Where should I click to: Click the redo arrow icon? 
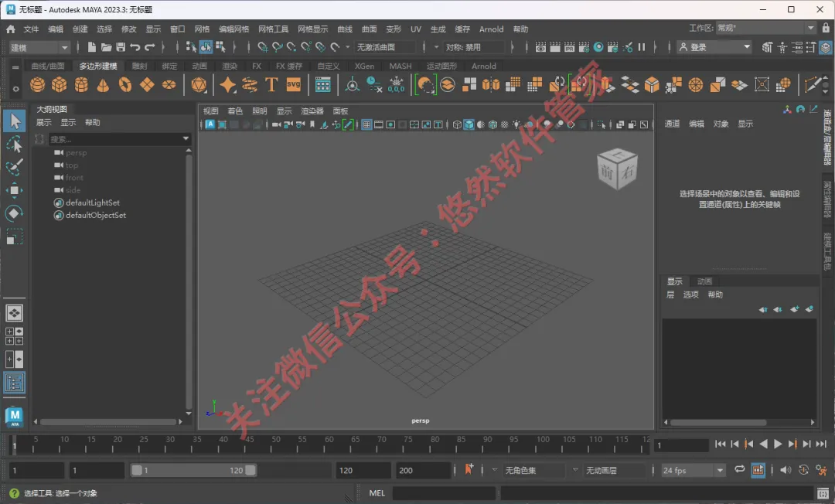tap(150, 47)
